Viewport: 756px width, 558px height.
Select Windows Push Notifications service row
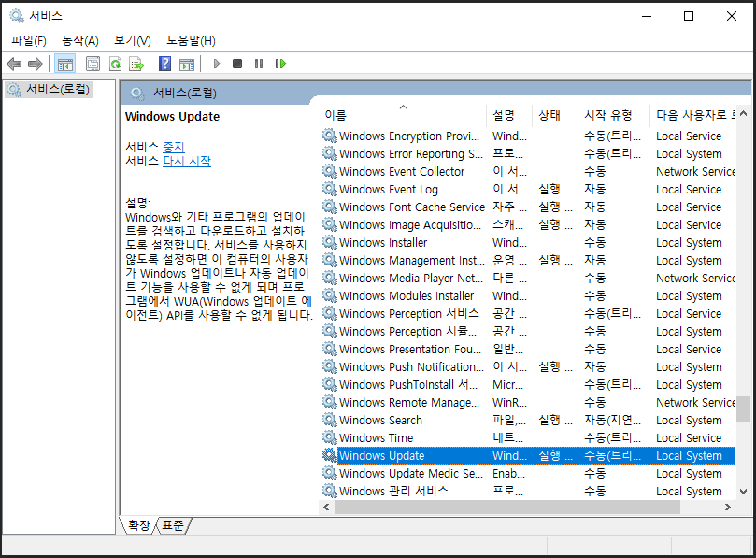528,367
